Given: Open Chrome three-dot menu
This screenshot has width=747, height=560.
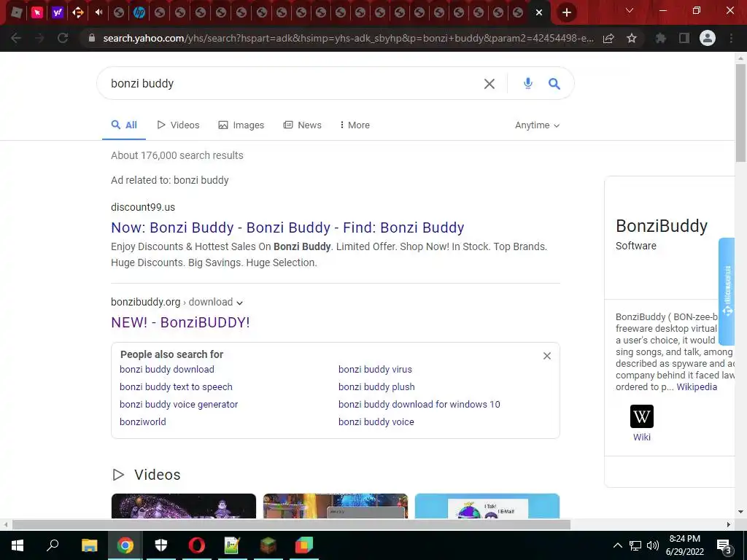Looking at the screenshot, I should [x=731, y=38].
